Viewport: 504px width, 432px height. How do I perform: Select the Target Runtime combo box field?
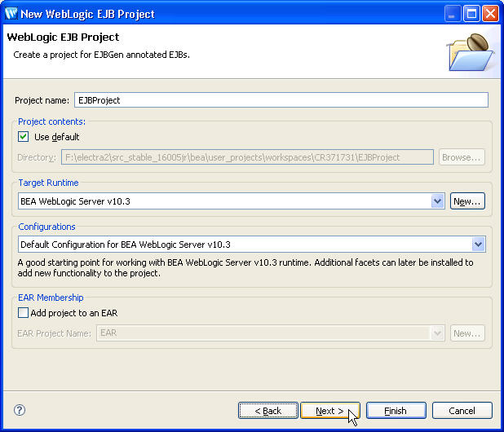click(x=232, y=201)
